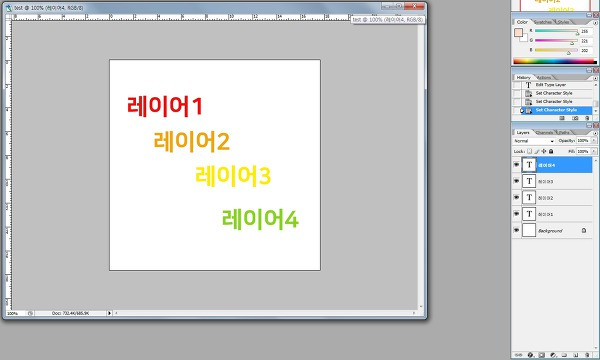The height and width of the screenshot is (360, 600).
Task: Open the Layers panel options menu
Action: point(595,133)
